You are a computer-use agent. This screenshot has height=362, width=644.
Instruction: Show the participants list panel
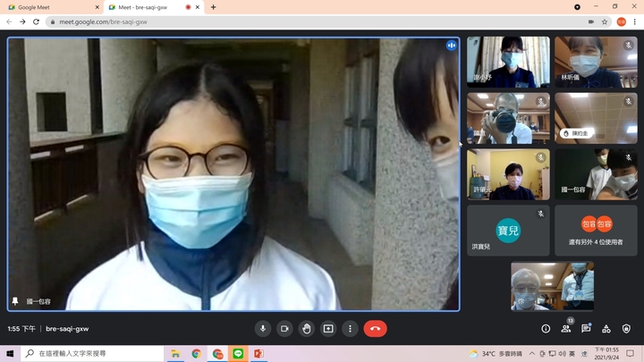tap(566, 328)
